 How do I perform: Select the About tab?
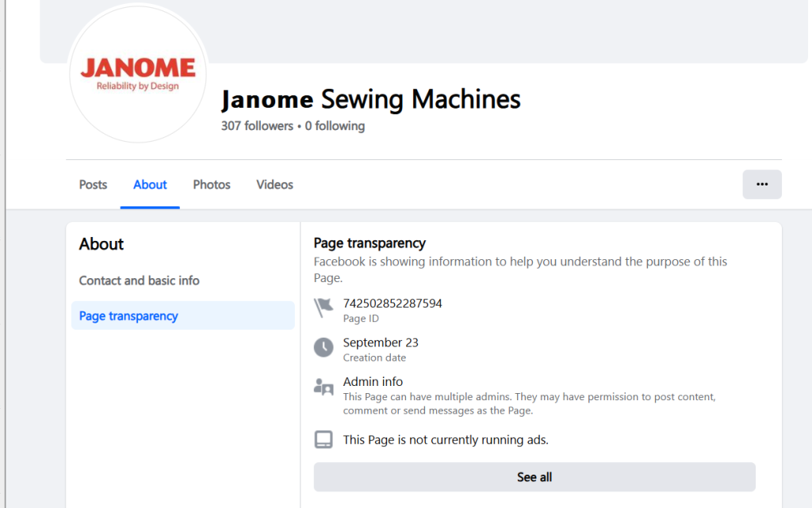[x=150, y=185]
